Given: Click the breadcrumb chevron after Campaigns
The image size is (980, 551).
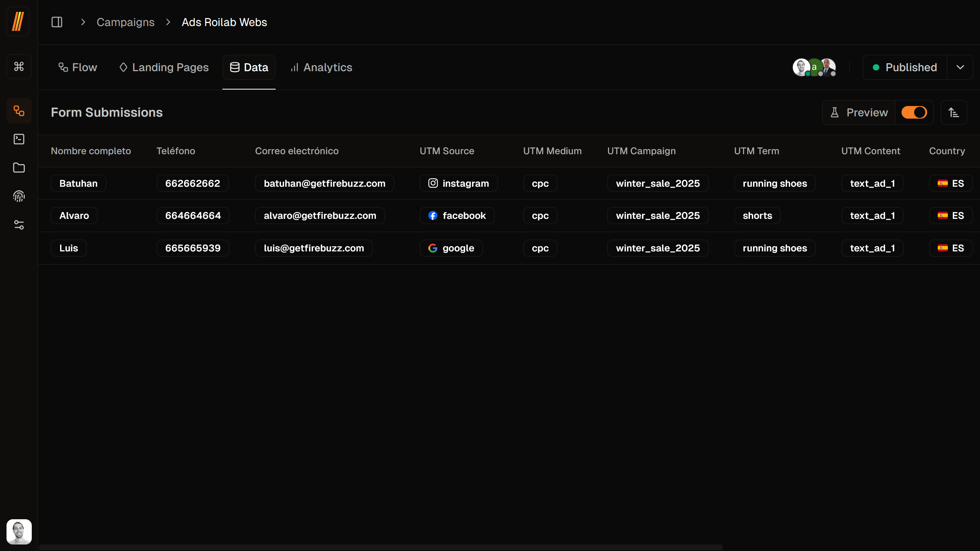Looking at the screenshot, I should [x=168, y=22].
